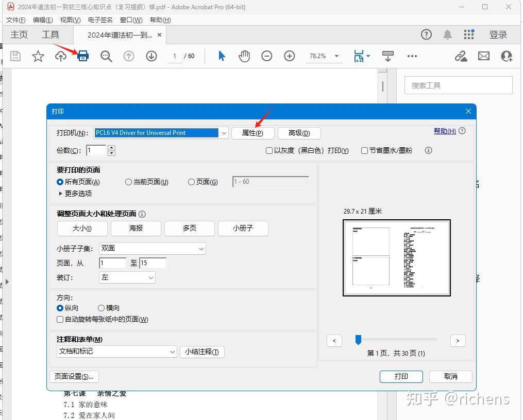
Task: Open the printer selection dropdown
Action: pos(224,133)
